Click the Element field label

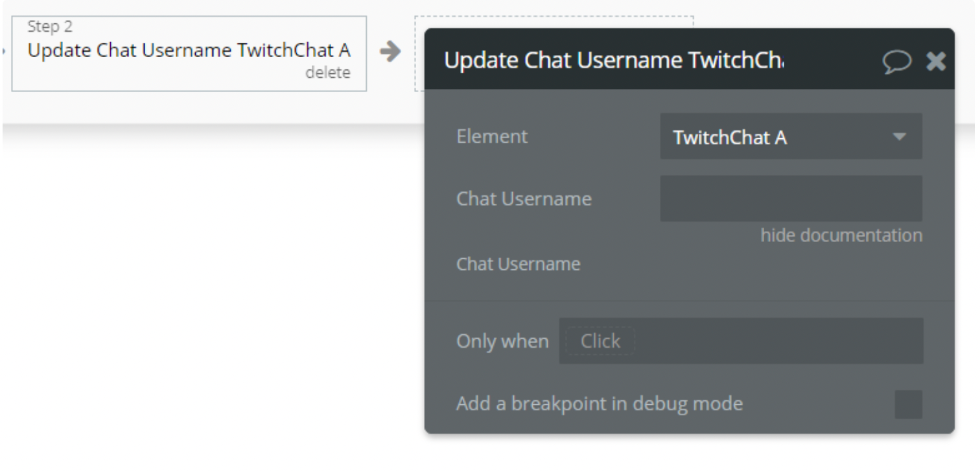[x=492, y=136]
